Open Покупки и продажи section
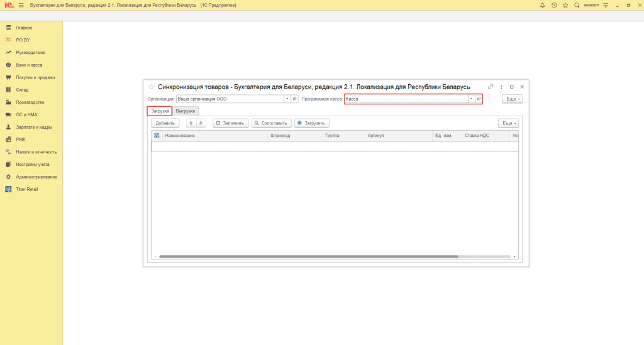The image size is (644, 345). [35, 77]
